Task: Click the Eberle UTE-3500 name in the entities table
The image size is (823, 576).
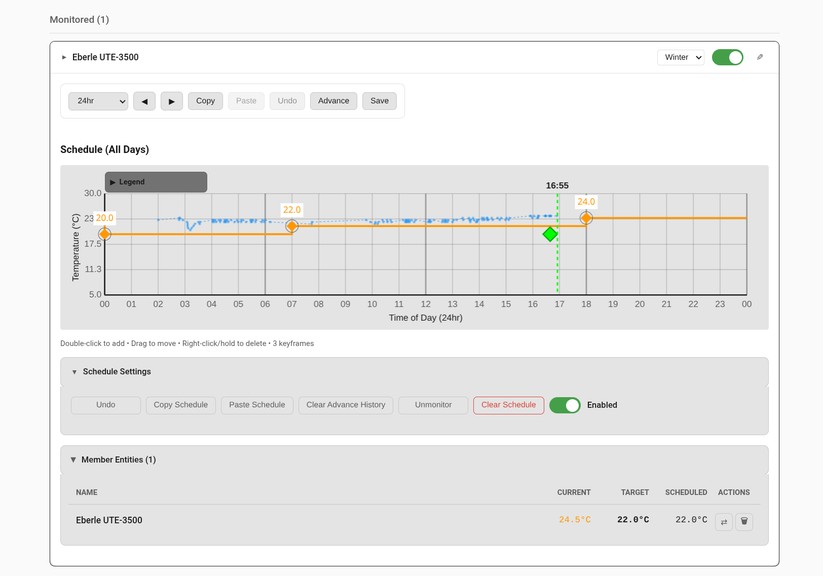Action: point(109,520)
